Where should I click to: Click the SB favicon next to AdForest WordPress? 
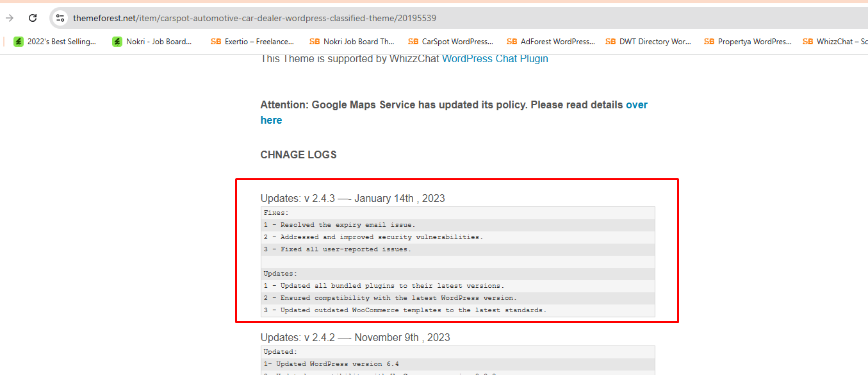(x=512, y=42)
